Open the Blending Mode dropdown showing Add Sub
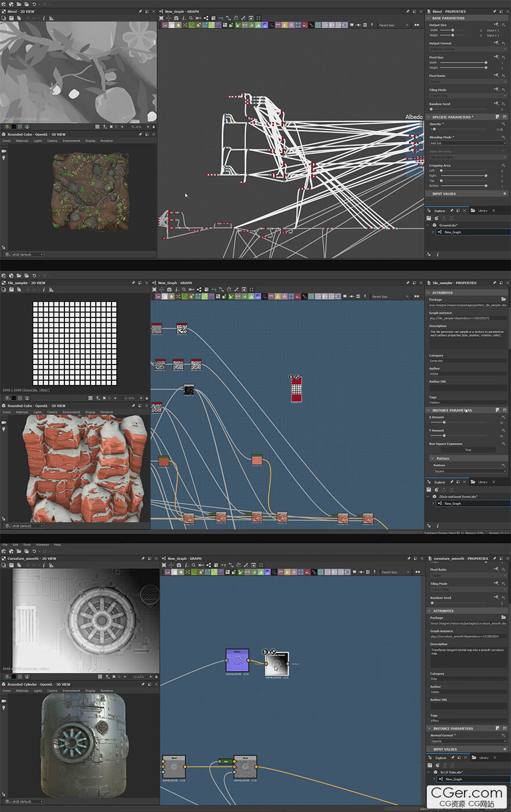 pyautogui.click(x=467, y=143)
